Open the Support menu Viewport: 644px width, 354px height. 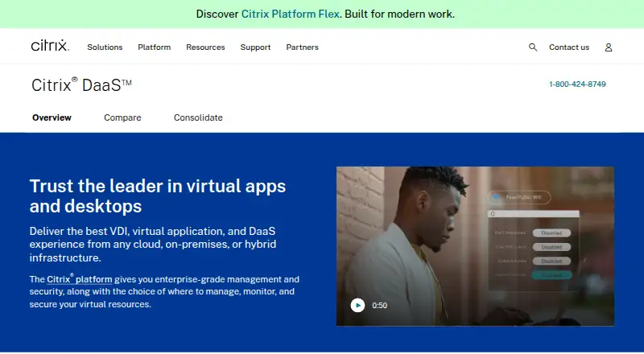tap(255, 47)
